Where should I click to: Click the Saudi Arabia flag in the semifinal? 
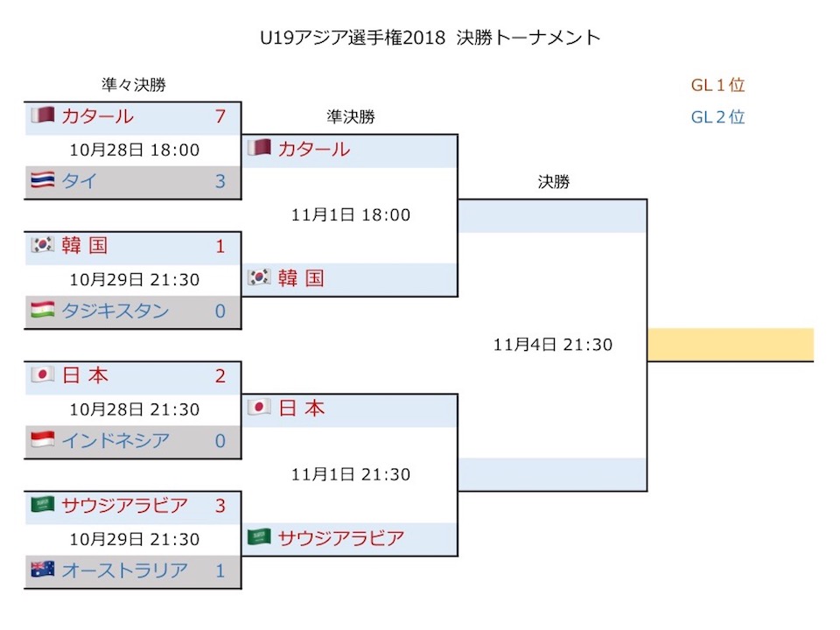[259, 536]
